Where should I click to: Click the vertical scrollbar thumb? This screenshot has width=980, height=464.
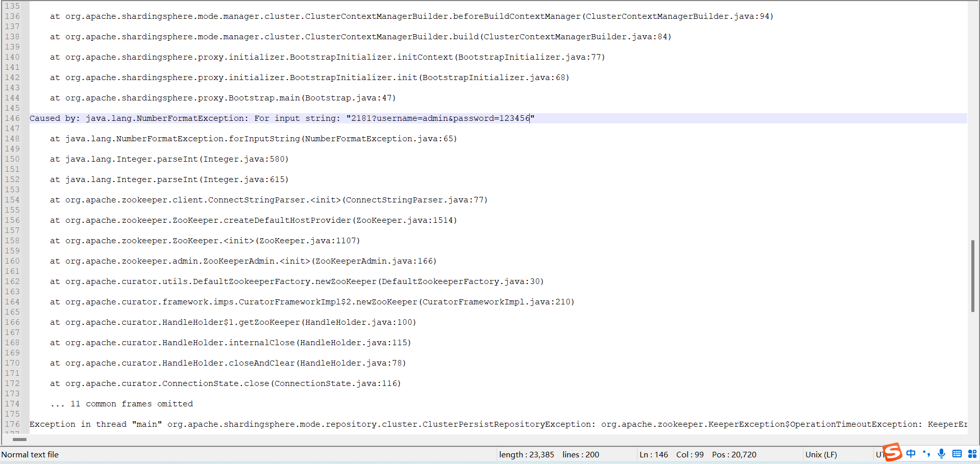coord(973,276)
